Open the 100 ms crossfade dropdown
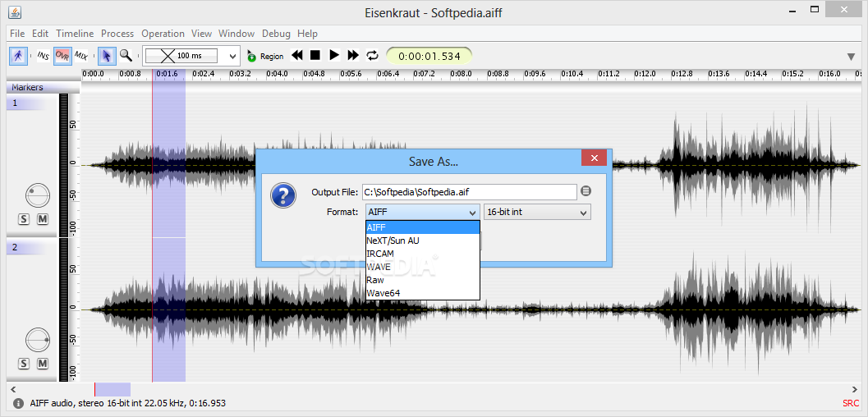 [x=233, y=56]
